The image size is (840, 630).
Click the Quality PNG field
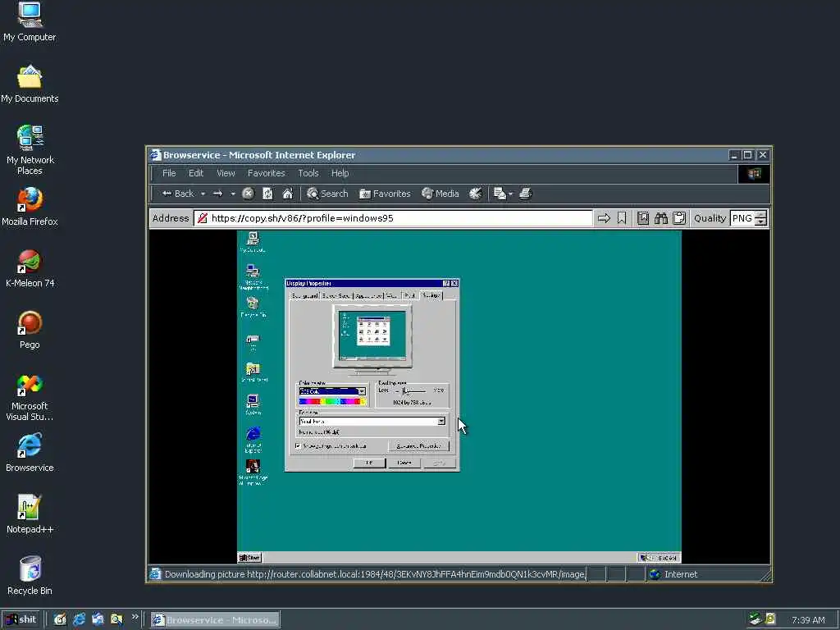742,218
